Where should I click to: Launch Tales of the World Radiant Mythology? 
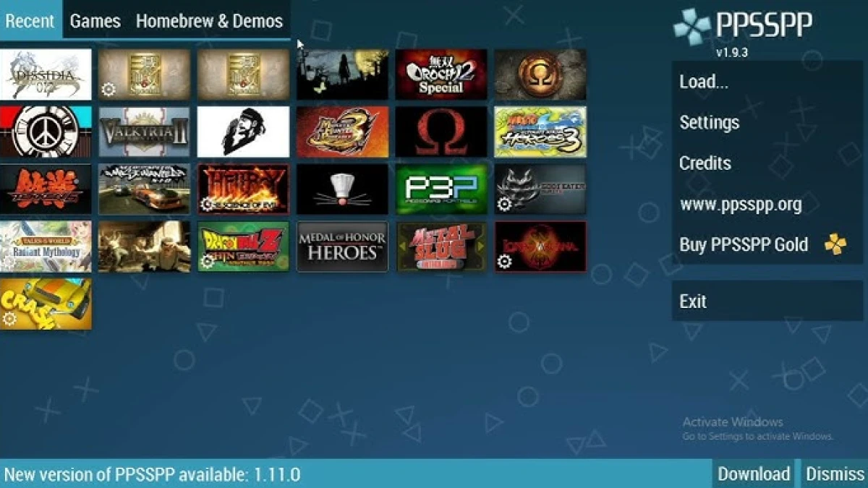(46, 247)
